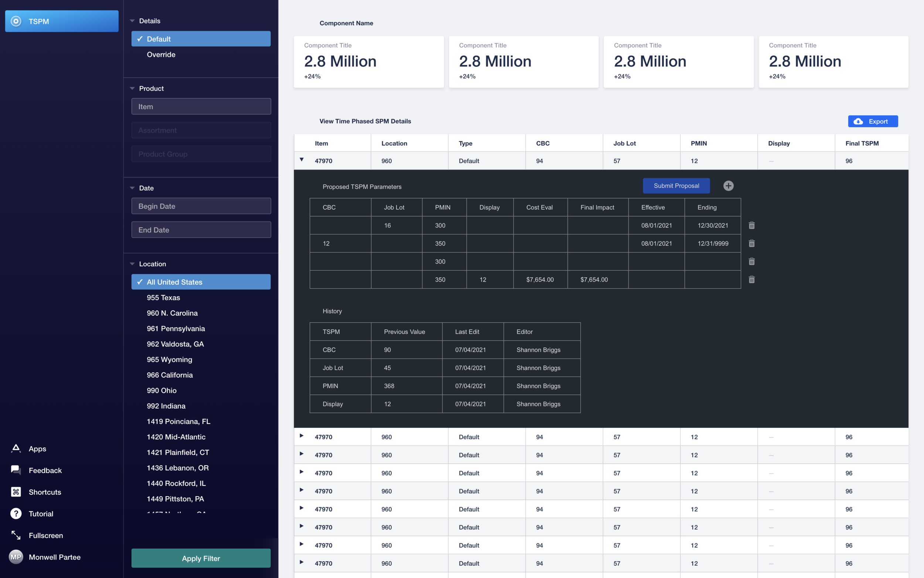The height and width of the screenshot is (578, 924).
Task: Open the Feedback sidebar item
Action: click(x=45, y=470)
